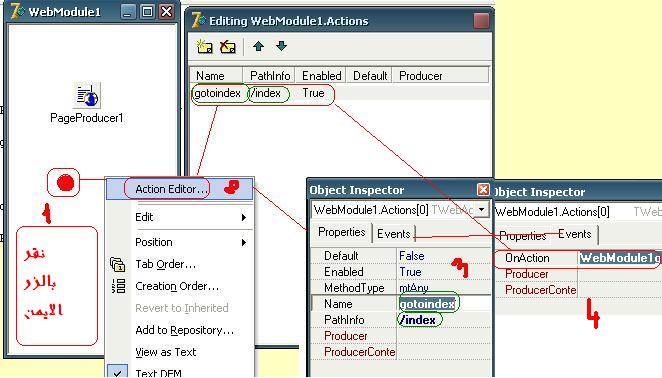Click the OnAction event value field
The height and width of the screenshot is (378, 662).
coord(620,258)
